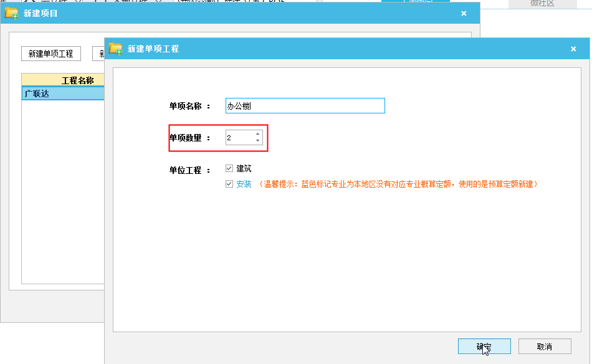Uncheck the 安装 checkbox
Screen dimensions: 592x364
tap(229, 184)
